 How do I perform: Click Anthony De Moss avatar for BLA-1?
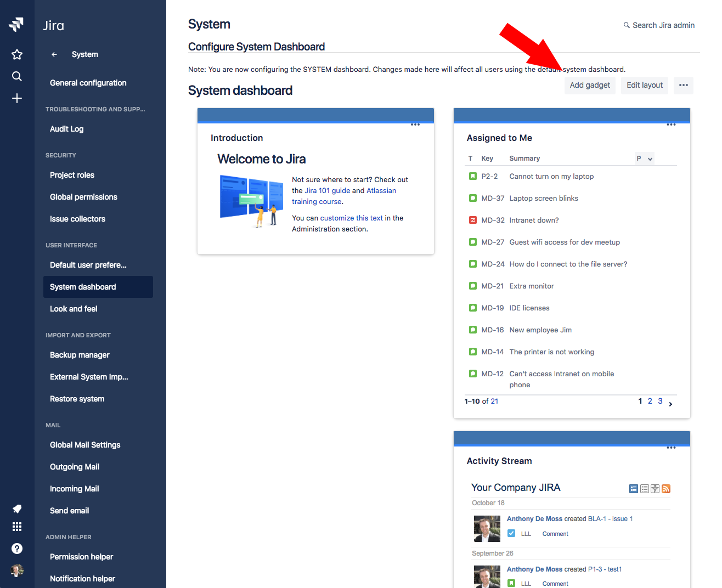[487, 529]
